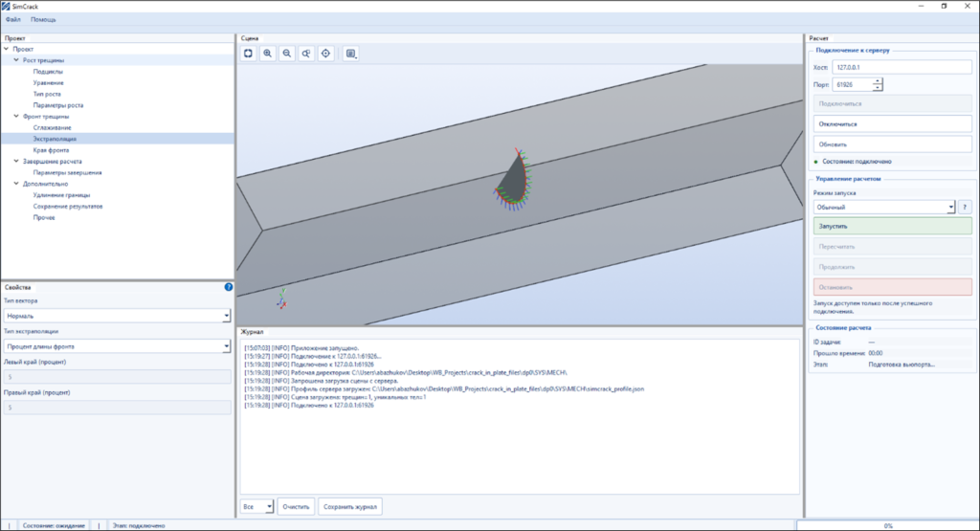Click the coordinate axes triad in scene
The width and height of the screenshot is (980, 531).
282,299
